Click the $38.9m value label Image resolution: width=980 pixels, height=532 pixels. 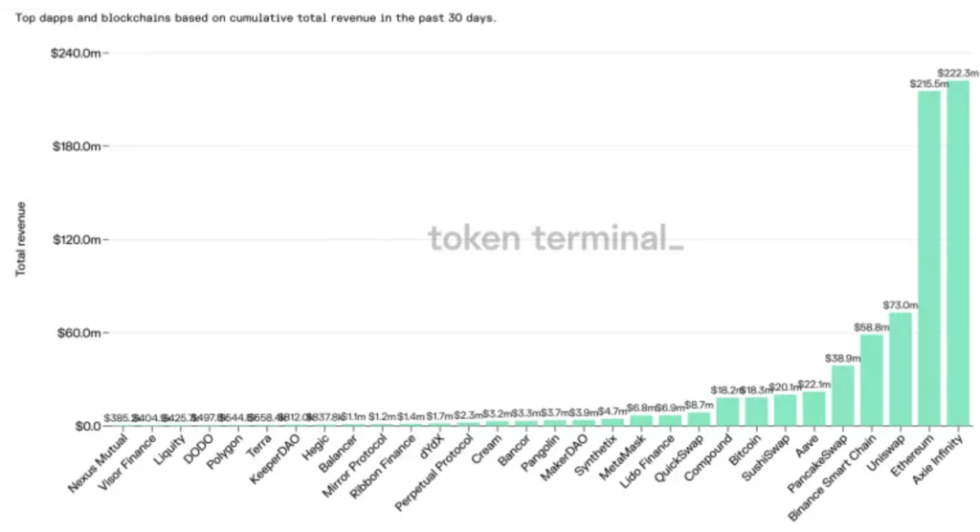[843, 358]
